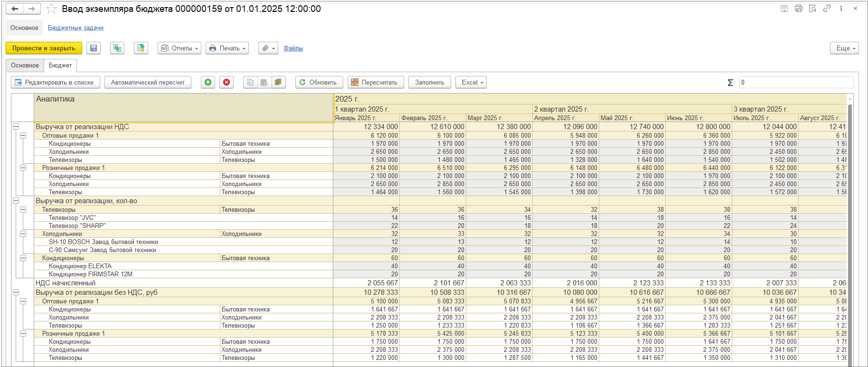Viewport: 868px width, 367px height.
Task: Toggle Автоматический пересчет mode
Action: click(148, 82)
